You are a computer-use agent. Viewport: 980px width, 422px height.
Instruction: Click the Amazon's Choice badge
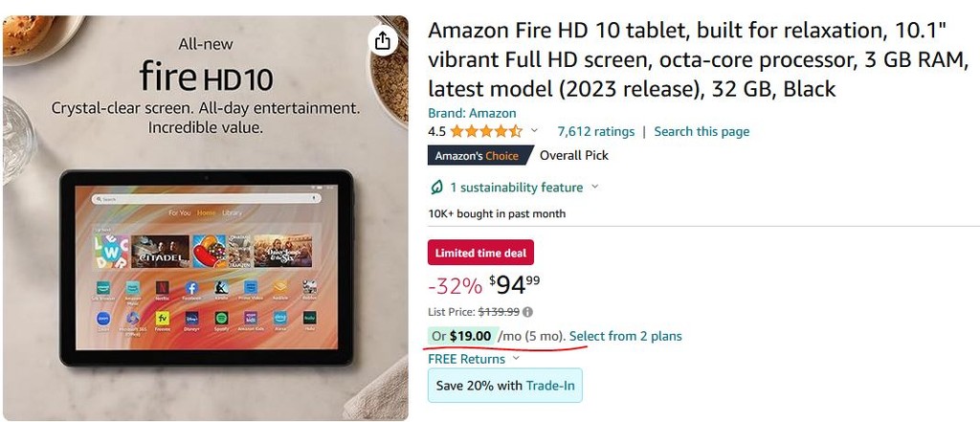point(477,155)
